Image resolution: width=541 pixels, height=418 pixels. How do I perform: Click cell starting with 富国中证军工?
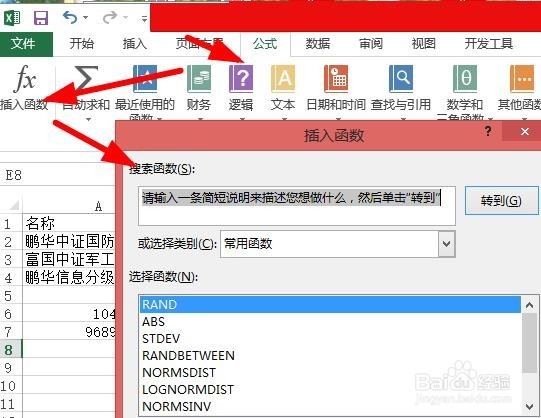pyautogui.click(x=69, y=259)
